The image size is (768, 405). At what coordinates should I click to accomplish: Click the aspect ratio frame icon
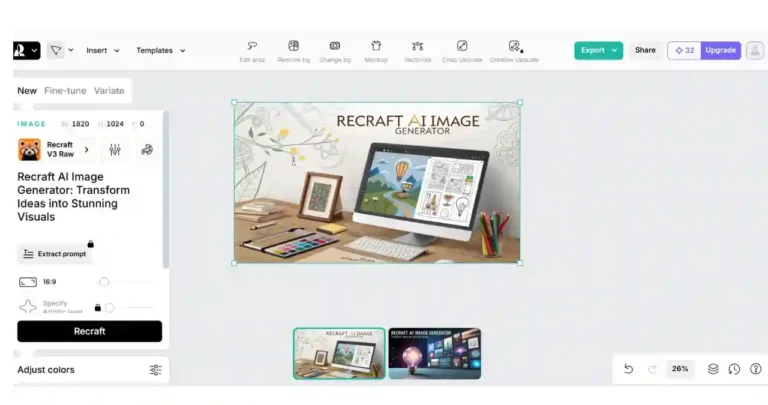[28, 282]
